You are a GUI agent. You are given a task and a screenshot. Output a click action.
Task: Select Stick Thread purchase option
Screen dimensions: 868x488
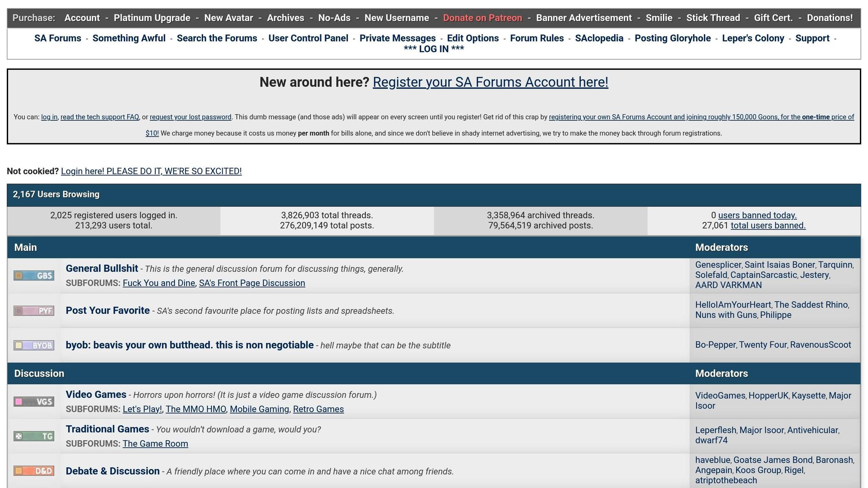click(713, 18)
